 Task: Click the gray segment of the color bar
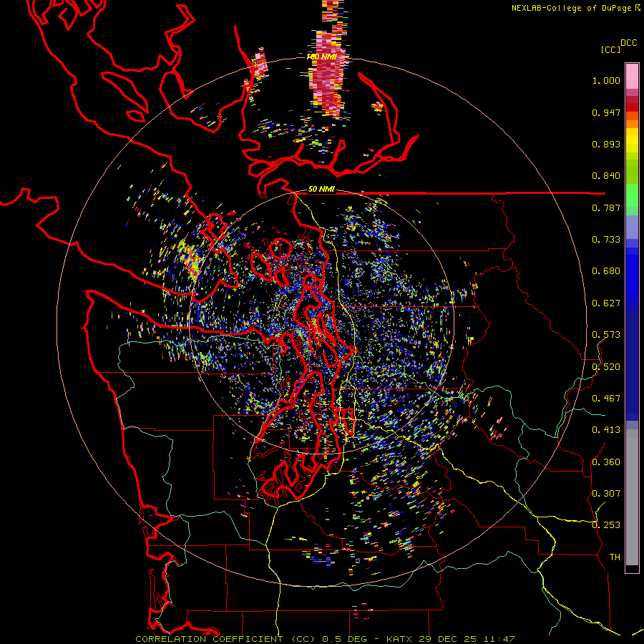pos(632,497)
